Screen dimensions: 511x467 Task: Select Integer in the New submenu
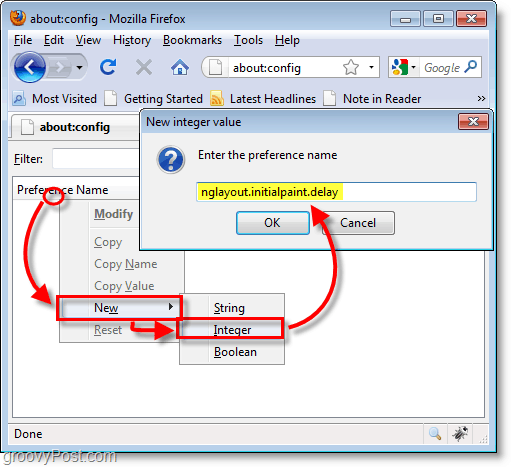tap(232, 330)
